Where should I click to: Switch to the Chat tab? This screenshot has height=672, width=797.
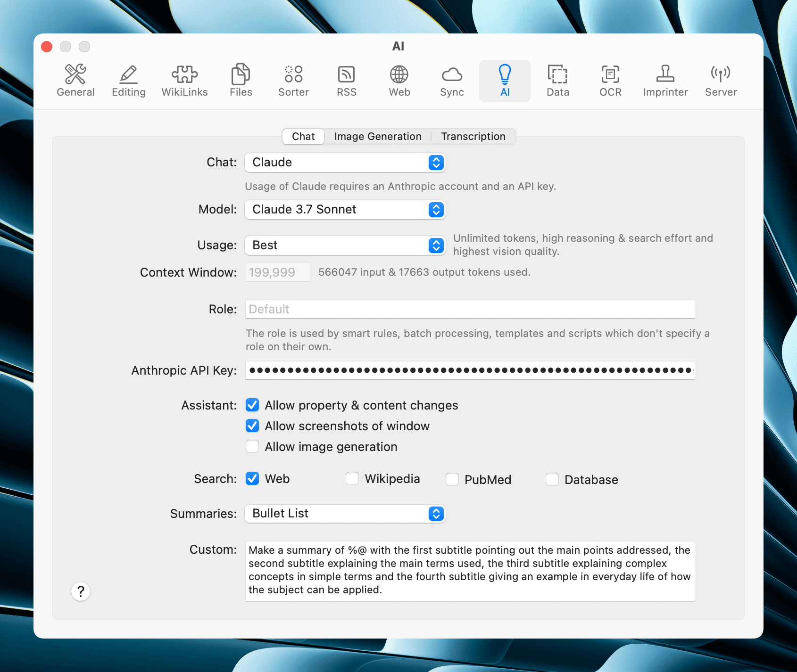(303, 137)
